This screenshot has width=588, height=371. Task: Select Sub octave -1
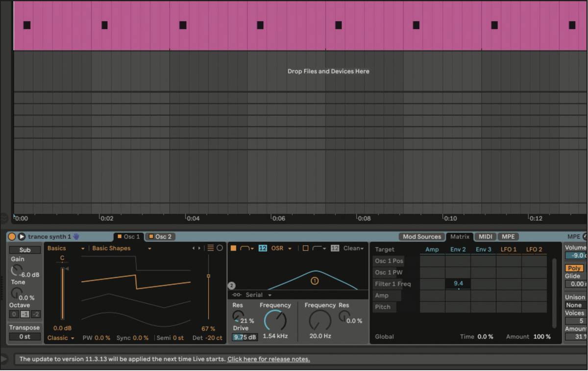pos(25,314)
